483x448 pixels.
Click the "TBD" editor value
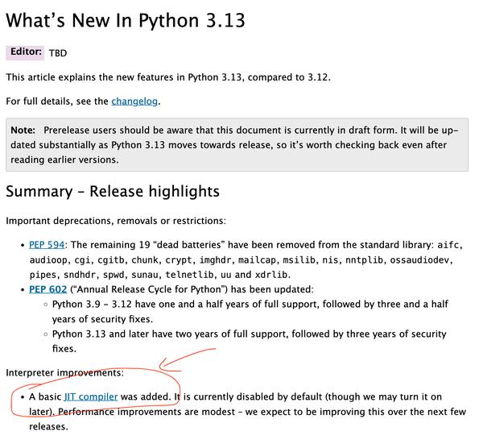[x=58, y=53]
